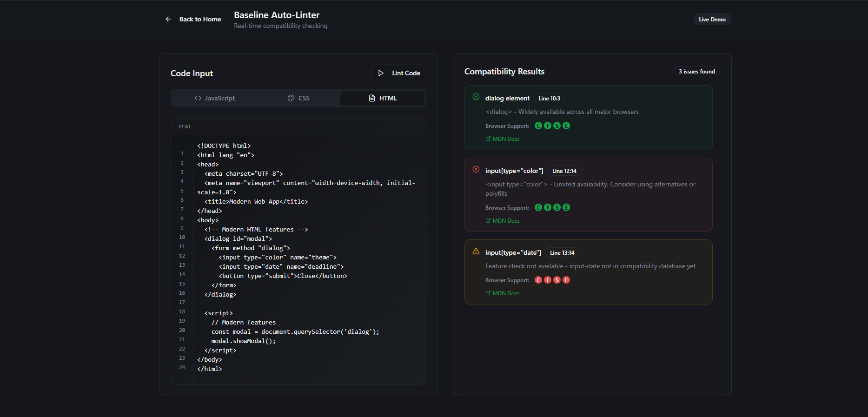Click the input[type="color"] result title
The width and height of the screenshot is (868, 417).
[514, 171]
